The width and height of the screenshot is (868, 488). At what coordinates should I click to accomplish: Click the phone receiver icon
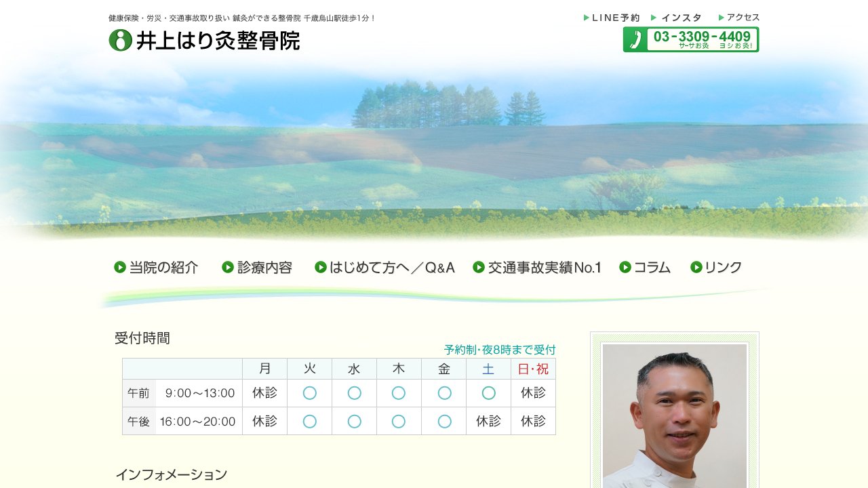[x=637, y=38]
